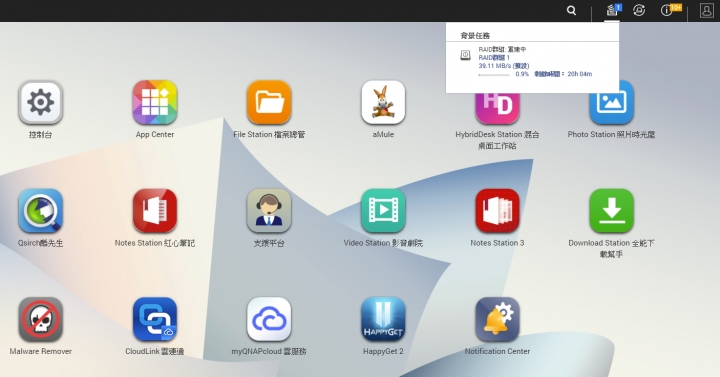Toggle the background tasks icon

coord(613,10)
